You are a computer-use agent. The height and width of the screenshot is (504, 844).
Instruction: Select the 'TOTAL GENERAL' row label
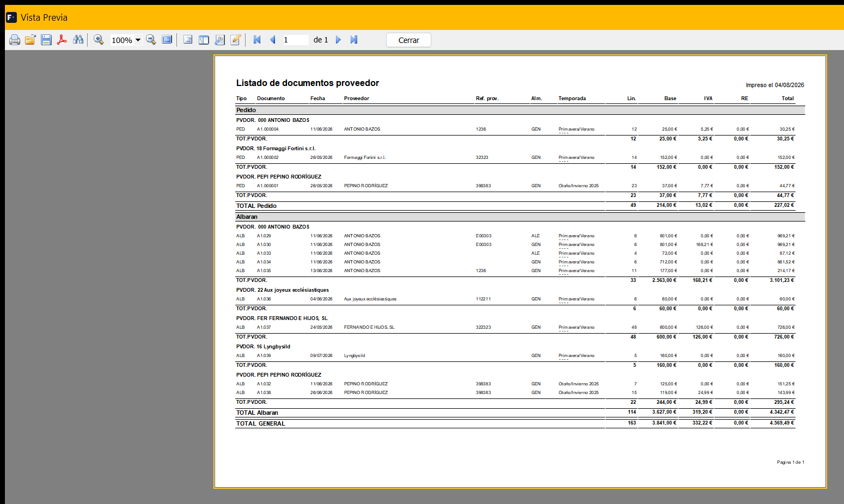261,423
